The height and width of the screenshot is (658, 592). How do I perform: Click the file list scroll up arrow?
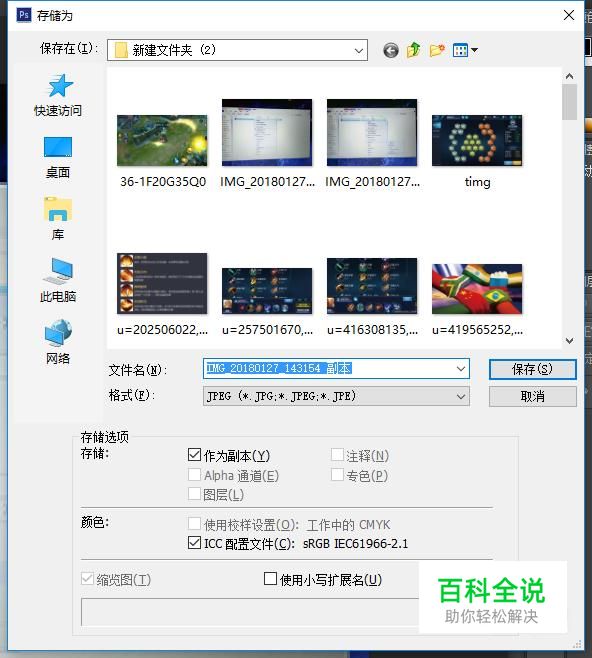point(569,76)
